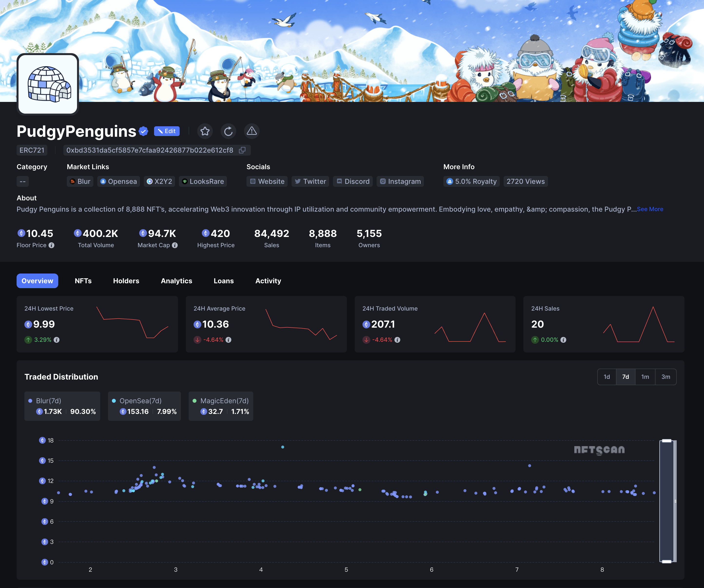Click the Category dash placeholder tag

point(23,181)
